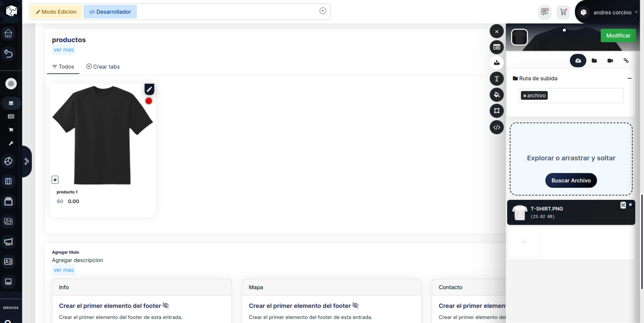Click the code editor icon in toolbar
The image size is (644, 323).
click(497, 127)
